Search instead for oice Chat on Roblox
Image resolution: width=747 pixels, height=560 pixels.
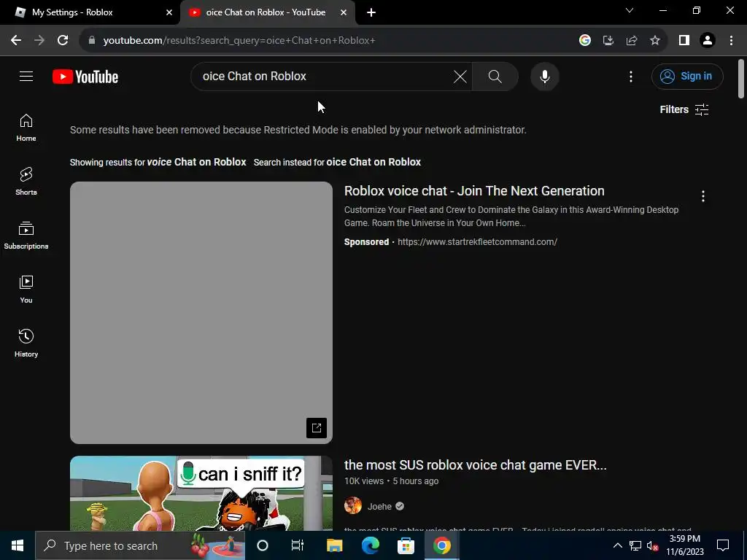tap(373, 162)
